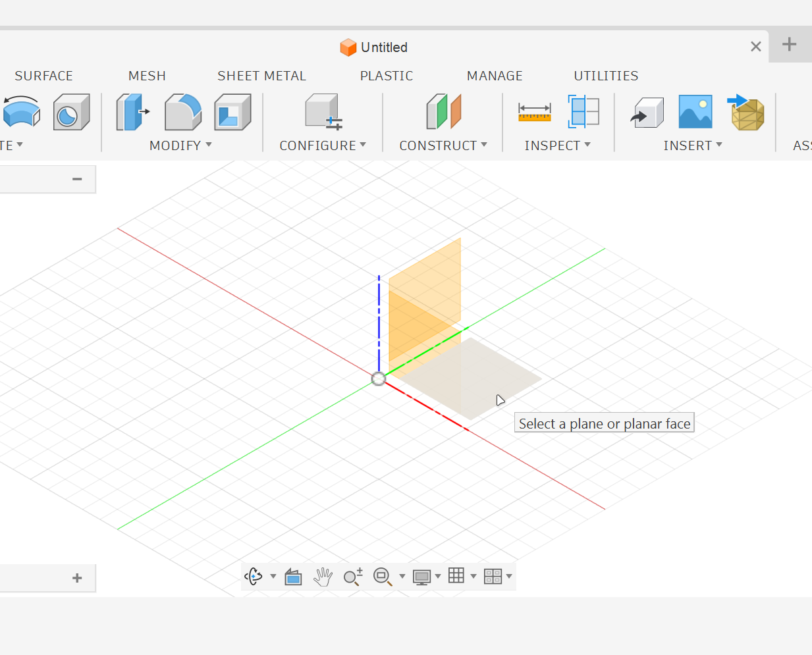Screen dimensions: 812x655
Task: Insert a canvas image
Action: coord(695,111)
